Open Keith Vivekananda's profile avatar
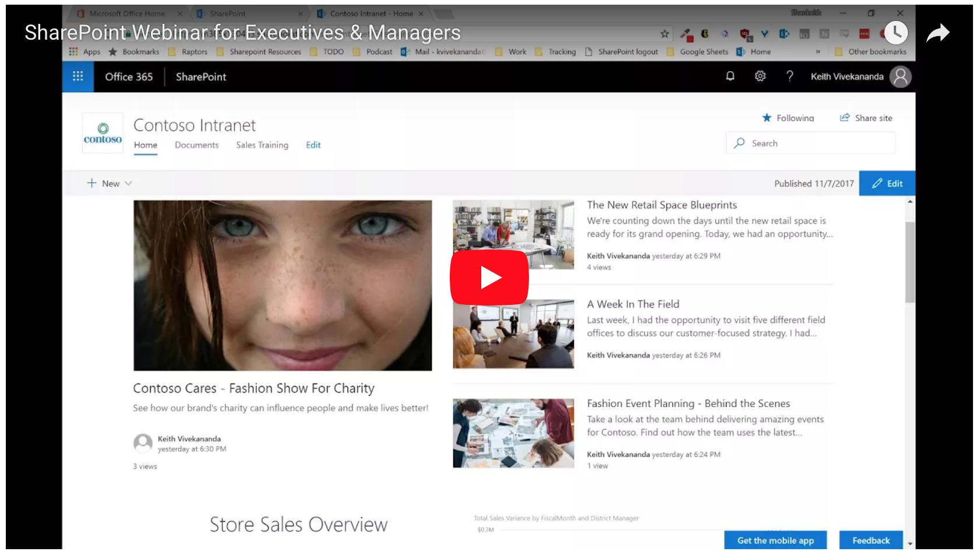This screenshot has height=555, width=980. coord(900,76)
